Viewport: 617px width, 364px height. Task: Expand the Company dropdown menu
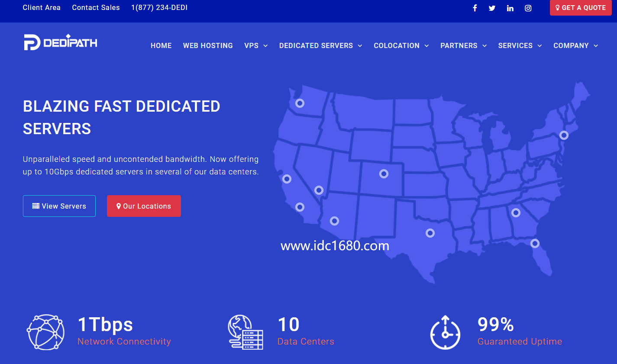click(576, 45)
